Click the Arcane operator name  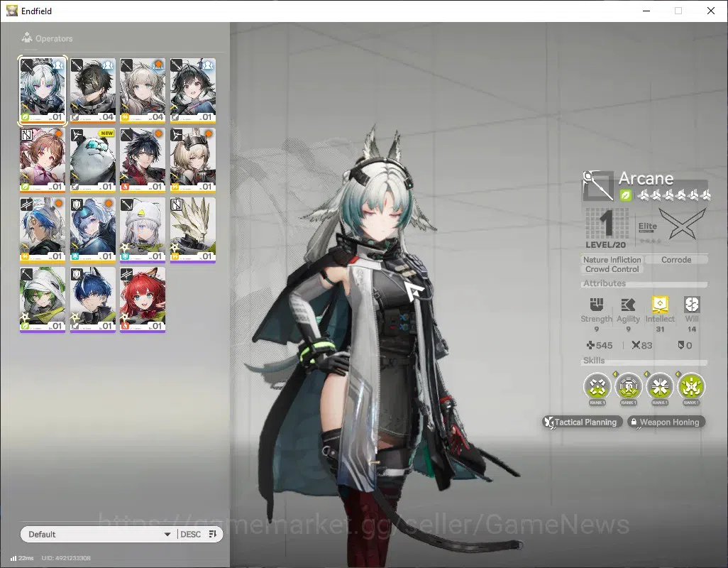[646, 178]
